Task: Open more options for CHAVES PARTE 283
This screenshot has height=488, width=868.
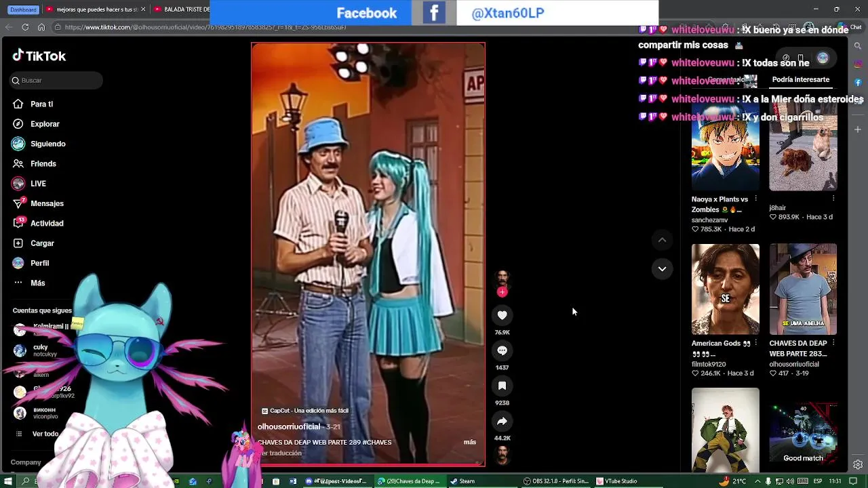Action: [x=833, y=343]
